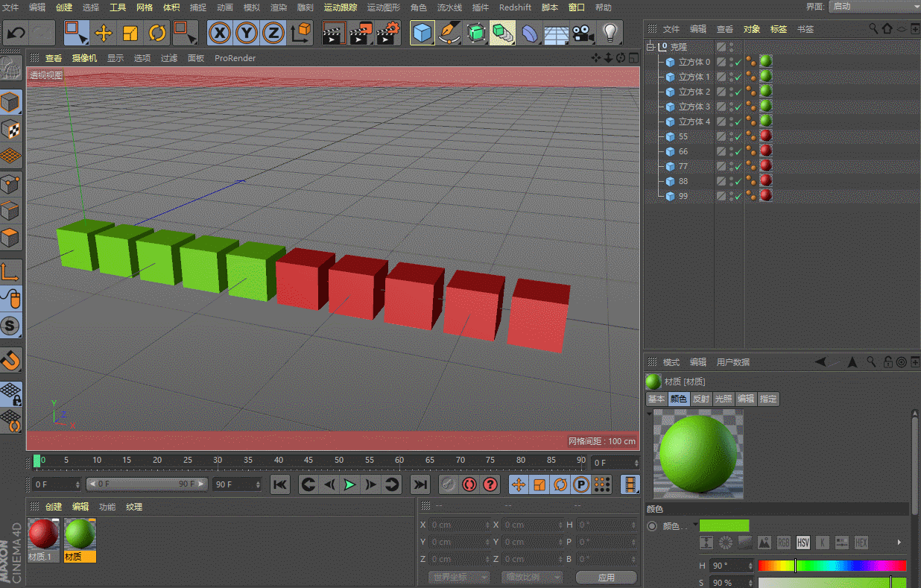Open the deformer bend icon
Image resolution: width=921 pixels, height=588 pixels.
[530, 33]
